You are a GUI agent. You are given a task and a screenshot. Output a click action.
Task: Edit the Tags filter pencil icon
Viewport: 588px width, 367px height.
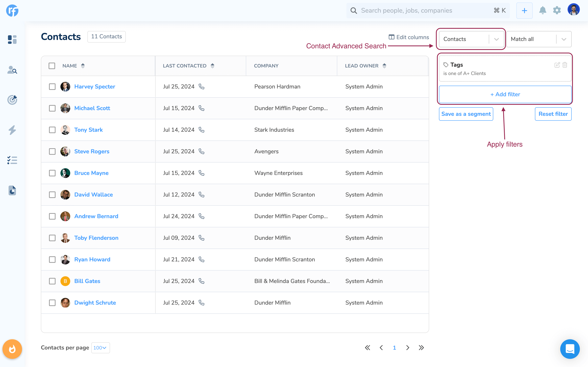pyautogui.click(x=557, y=65)
